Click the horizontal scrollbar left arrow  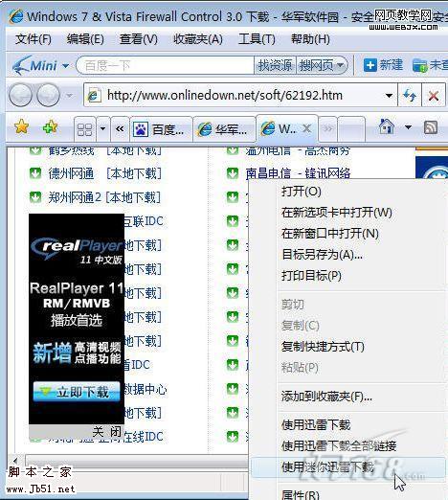(14, 461)
